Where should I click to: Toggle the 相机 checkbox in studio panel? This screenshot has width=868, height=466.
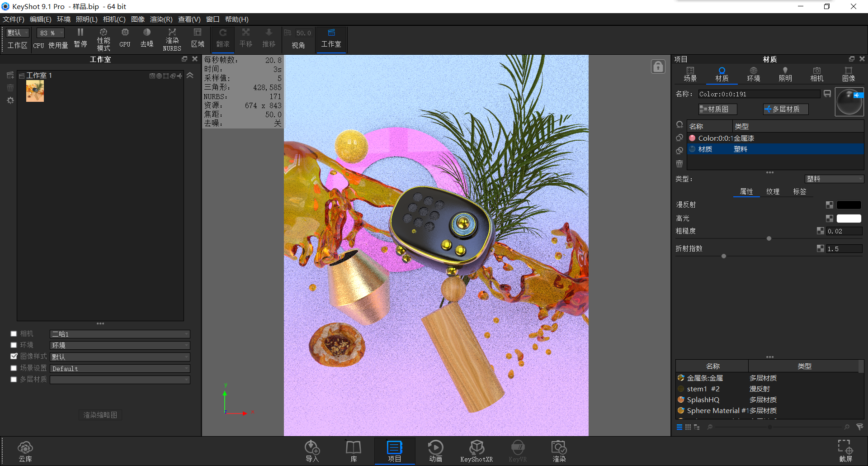[x=14, y=333]
